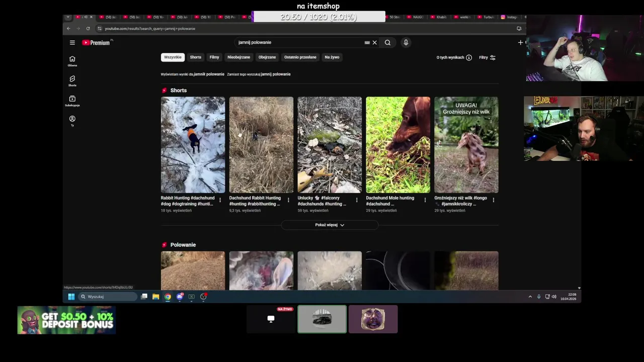
Task: Open the on-screen keyboard icon in search box
Action: point(367,43)
